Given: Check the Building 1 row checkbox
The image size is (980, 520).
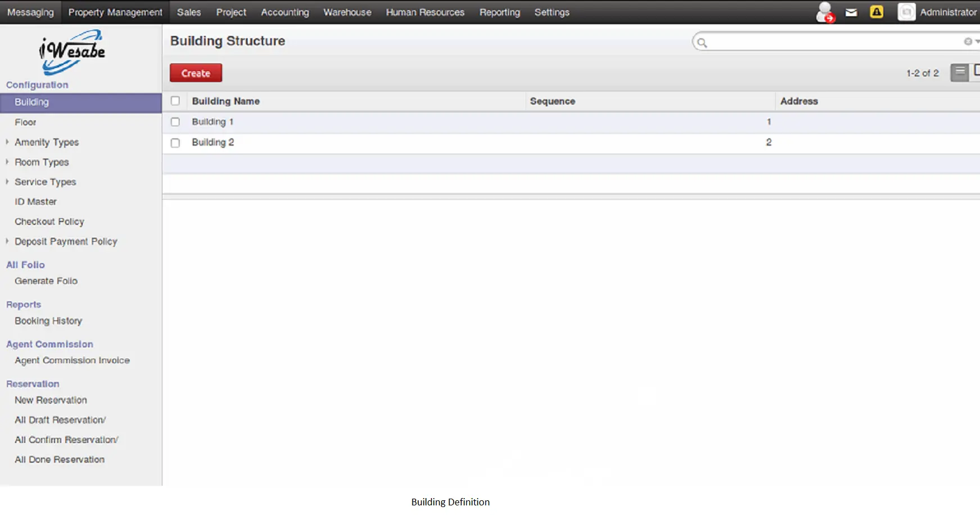Looking at the screenshot, I should pyautogui.click(x=175, y=122).
